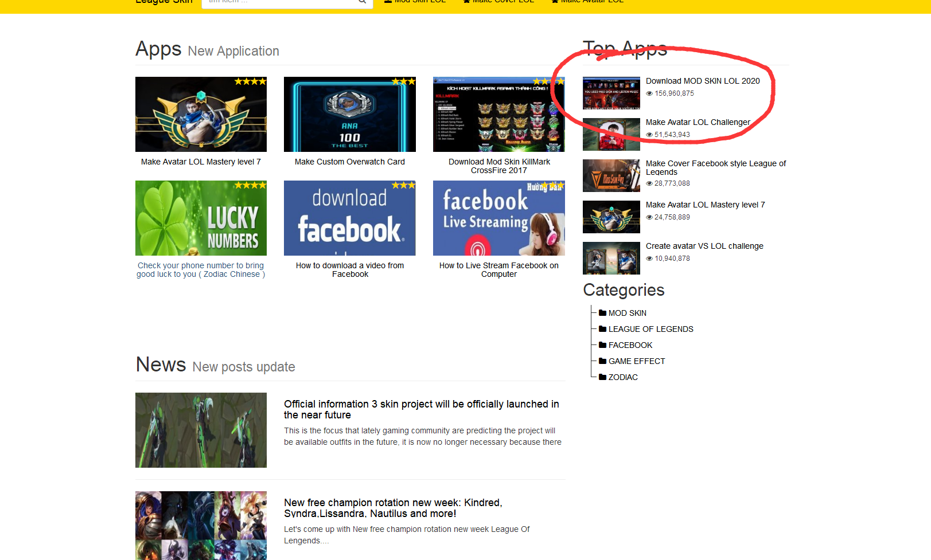Screen dimensions: 931x560
Task: Click the folder icon next to LEAGUE OF LEGENDS
Action: click(x=602, y=329)
